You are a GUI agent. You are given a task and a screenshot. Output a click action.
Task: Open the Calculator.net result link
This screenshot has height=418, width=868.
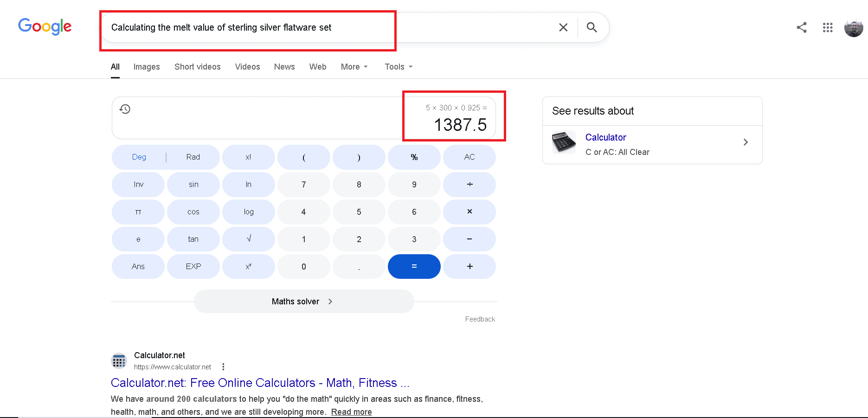pos(260,383)
